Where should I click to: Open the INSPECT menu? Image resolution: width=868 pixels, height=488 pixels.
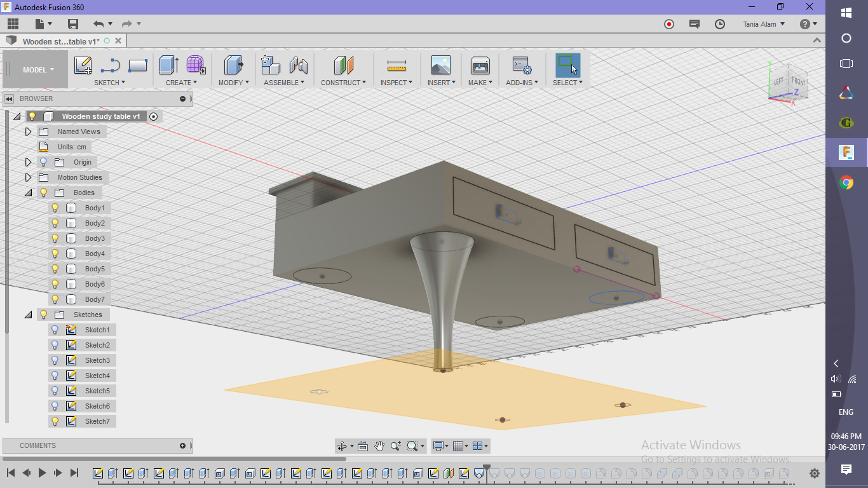coord(397,83)
